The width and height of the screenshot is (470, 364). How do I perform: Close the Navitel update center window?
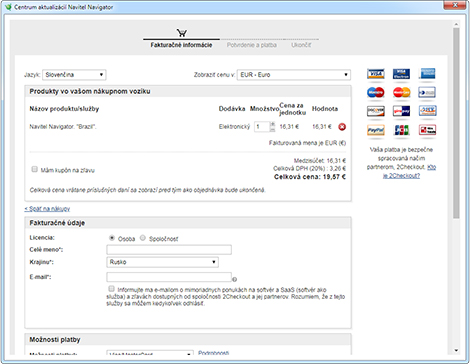(455, 5)
